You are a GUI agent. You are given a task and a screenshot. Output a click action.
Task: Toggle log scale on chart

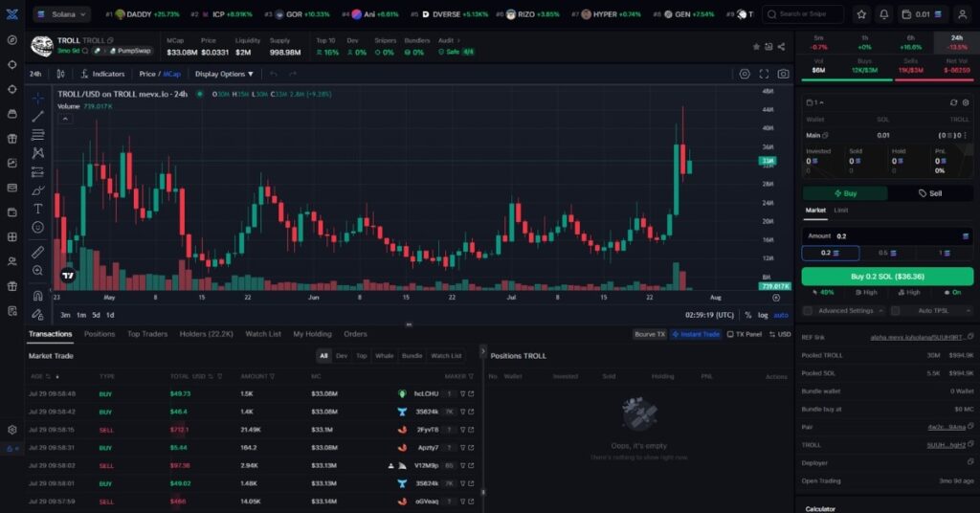(763, 315)
